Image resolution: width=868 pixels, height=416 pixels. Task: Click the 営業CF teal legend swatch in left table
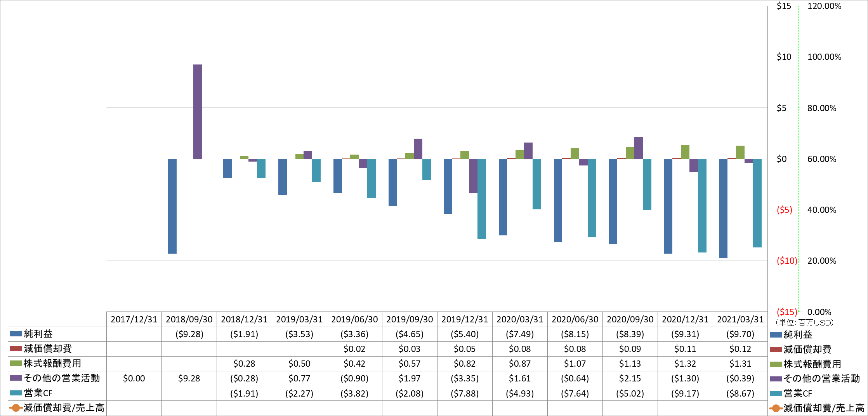[x=16, y=393]
